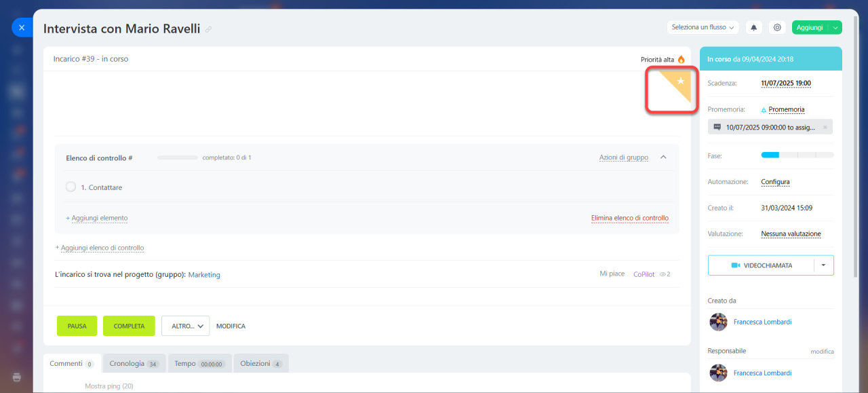Click Nessuna valutazione link

coord(791,233)
